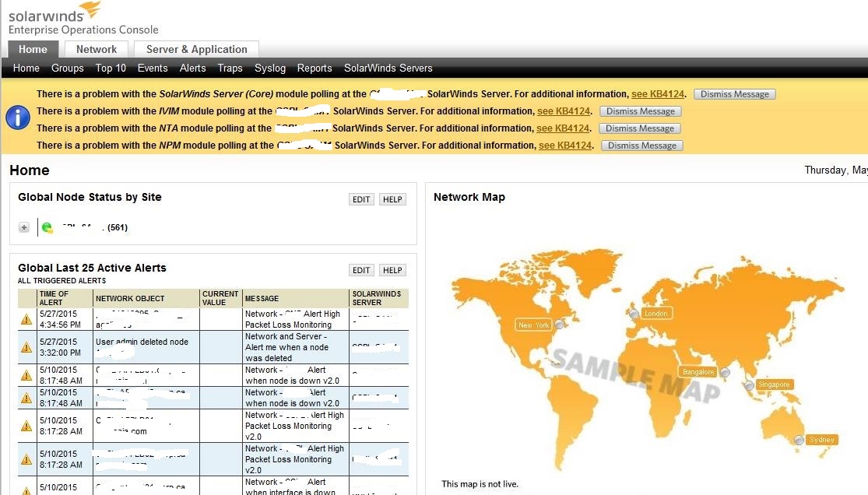This screenshot has width=868, height=495.
Task: Open KB4124 link in the NTA message
Action: click(x=563, y=128)
